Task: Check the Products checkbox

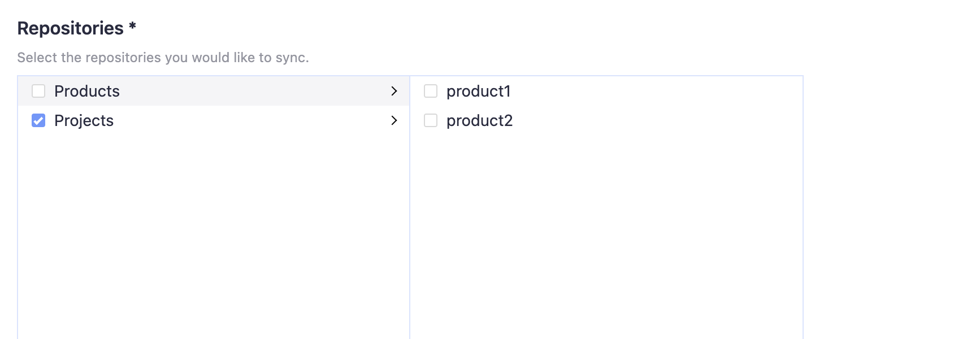Action: (x=38, y=91)
